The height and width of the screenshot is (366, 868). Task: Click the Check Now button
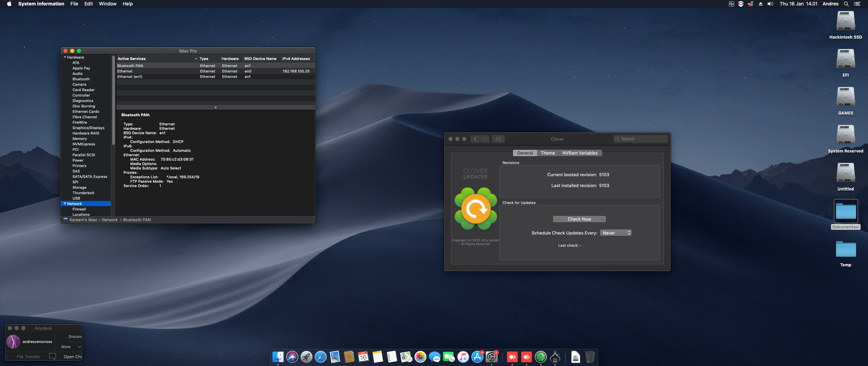coord(579,219)
